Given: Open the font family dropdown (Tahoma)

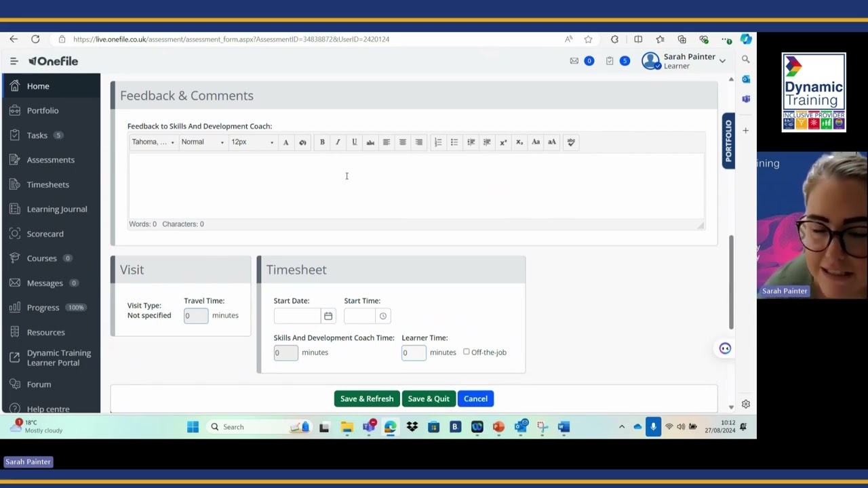Looking at the screenshot, I should pyautogui.click(x=153, y=142).
